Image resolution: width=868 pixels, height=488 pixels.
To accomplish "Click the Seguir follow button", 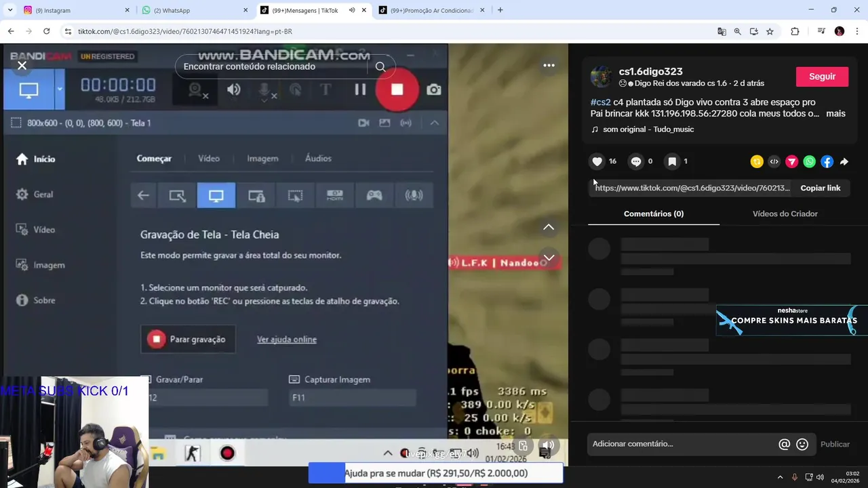I will (822, 77).
